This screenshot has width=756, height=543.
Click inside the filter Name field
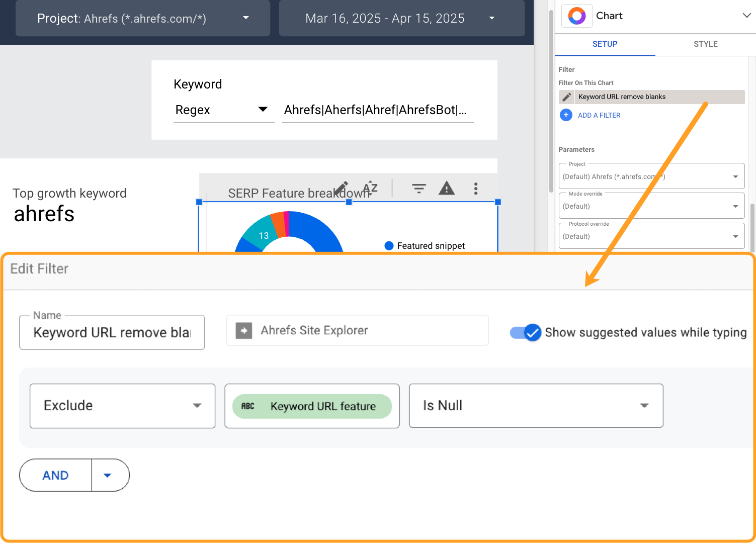[112, 332]
